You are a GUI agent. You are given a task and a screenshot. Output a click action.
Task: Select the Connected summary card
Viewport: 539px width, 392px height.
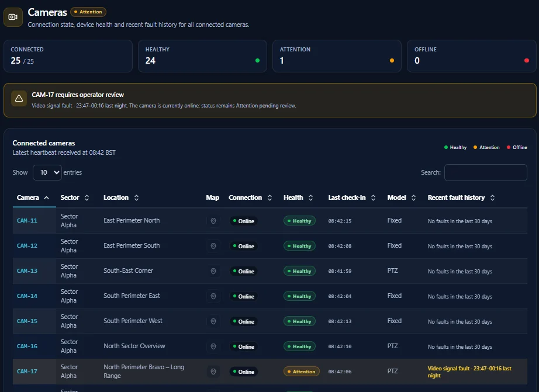click(x=68, y=56)
